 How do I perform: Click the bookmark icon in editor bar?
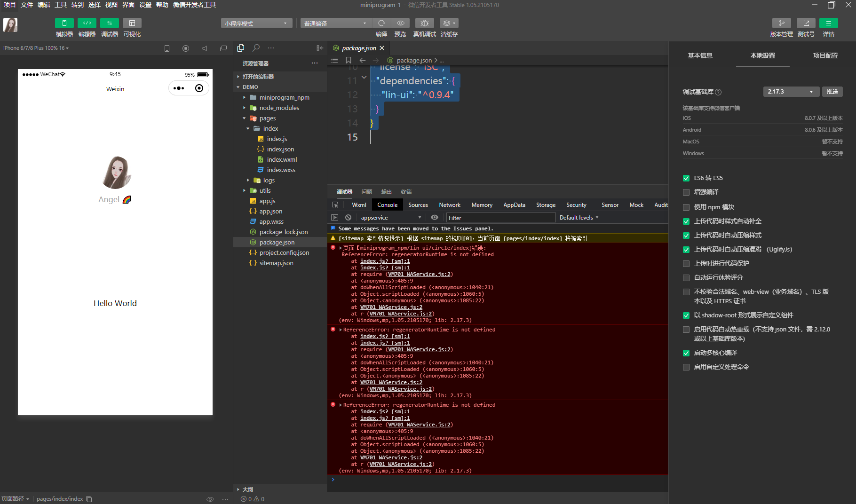[x=349, y=60]
